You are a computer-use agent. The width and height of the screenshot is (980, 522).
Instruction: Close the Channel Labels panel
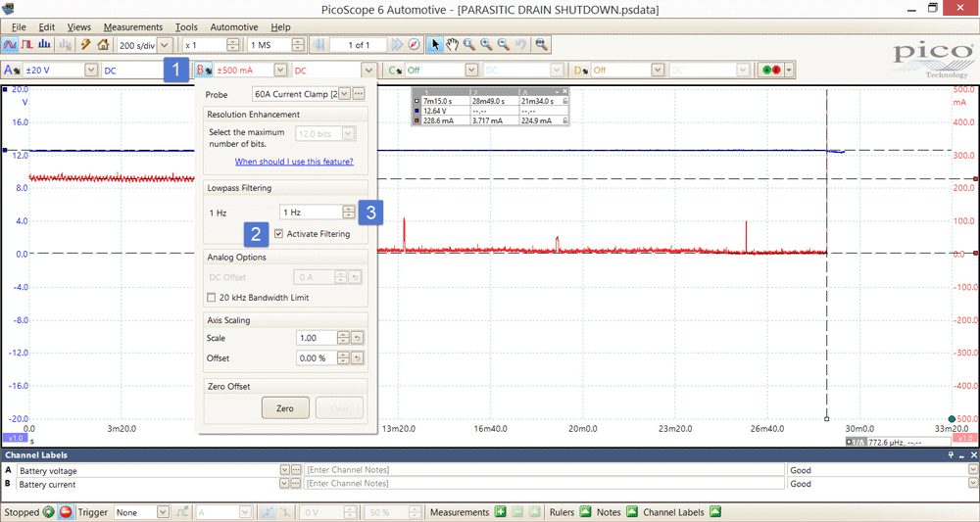click(974, 455)
